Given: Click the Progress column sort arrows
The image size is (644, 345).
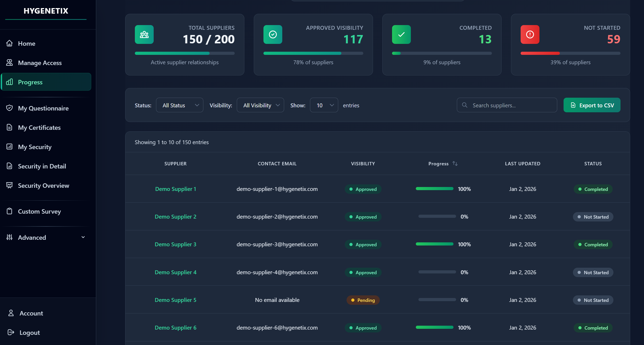Looking at the screenshot, I should [x=456, y=163].
